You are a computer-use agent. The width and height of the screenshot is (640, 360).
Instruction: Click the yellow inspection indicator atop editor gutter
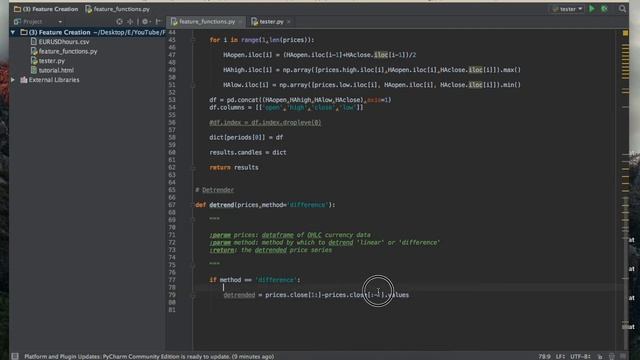(625, 33)
